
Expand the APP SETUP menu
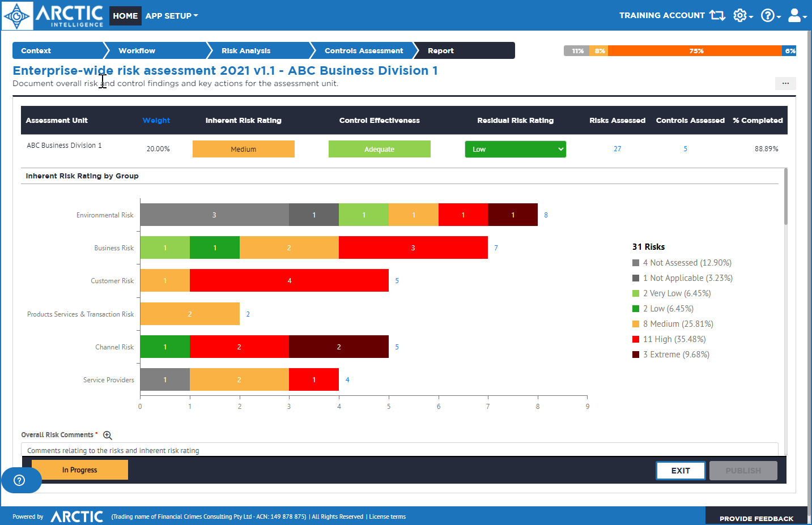pyautogui.click(x=171, y=15)
